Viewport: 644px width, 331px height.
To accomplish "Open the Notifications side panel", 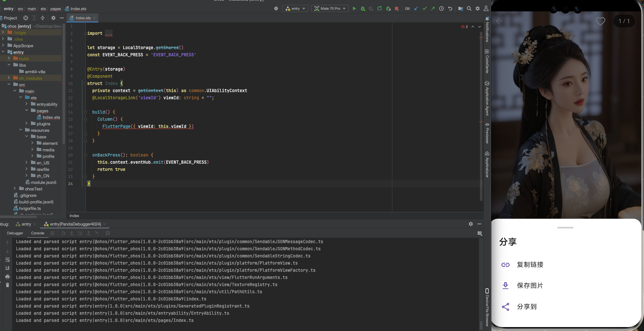I will point(487,30).
